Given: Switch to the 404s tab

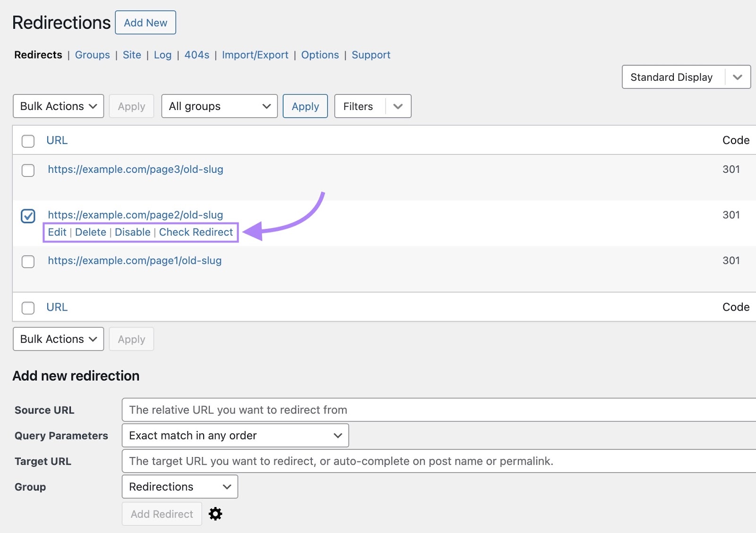Looking at the screenshot, I should [197, 55].
